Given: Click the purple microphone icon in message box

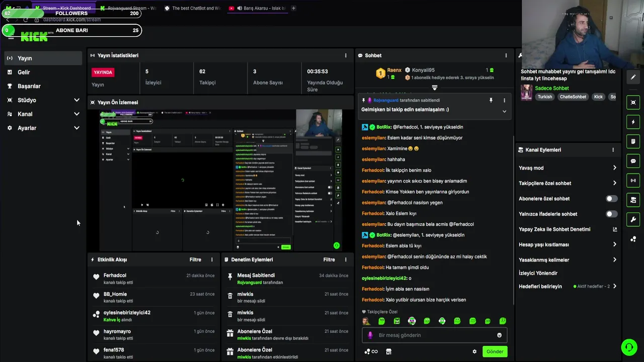Looking at the screenshot, I should (370, 335).
